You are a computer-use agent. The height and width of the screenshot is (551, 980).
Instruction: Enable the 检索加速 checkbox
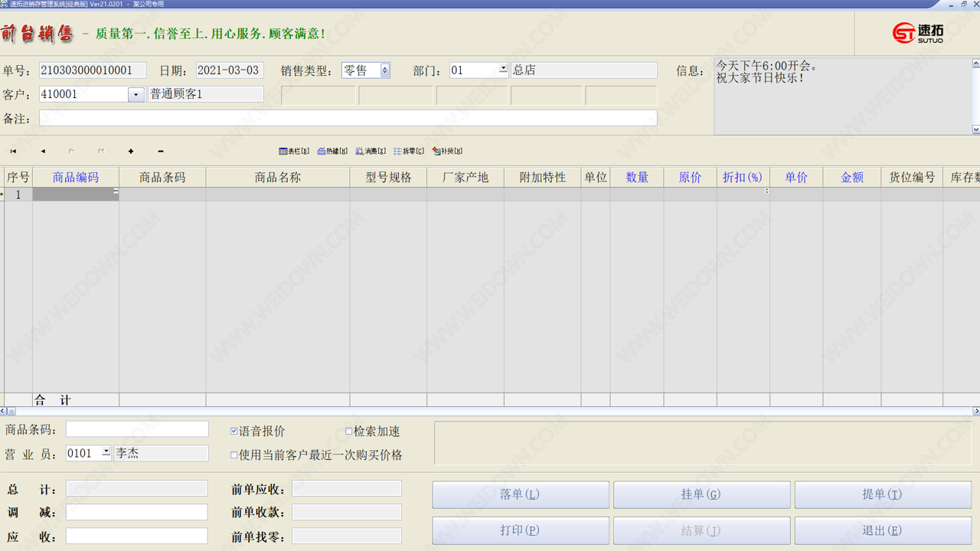pyautogui.click(x=349, y=432)
